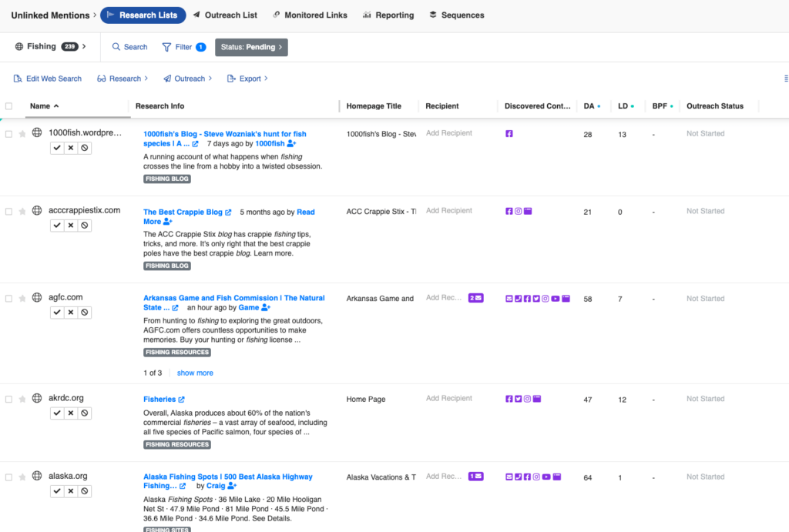Image resolution: width=789 pixels, height=532 pixels.
Task: Open the Facebook contact for 1000fish's Blog
Action: coord(509,132)
